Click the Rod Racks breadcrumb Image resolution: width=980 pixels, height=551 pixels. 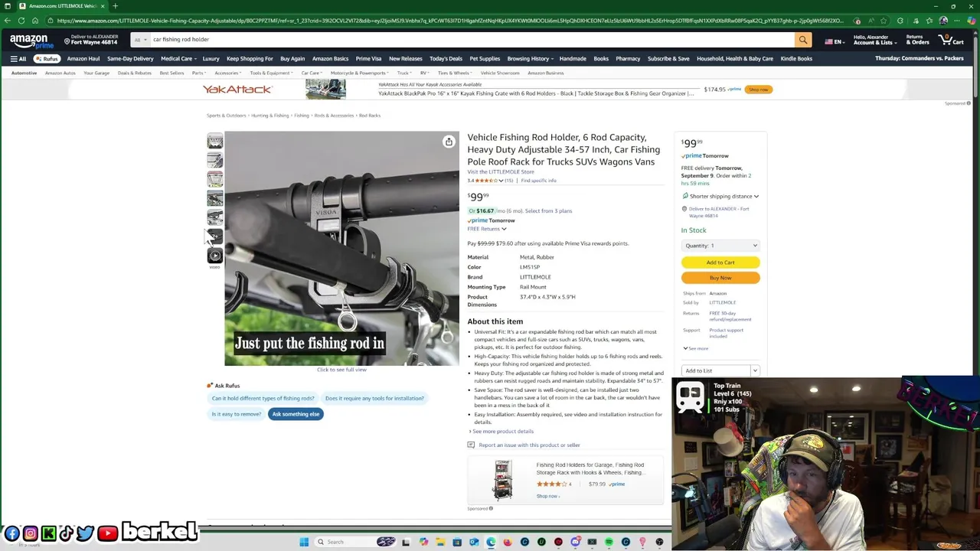click(x=370, y=116)
